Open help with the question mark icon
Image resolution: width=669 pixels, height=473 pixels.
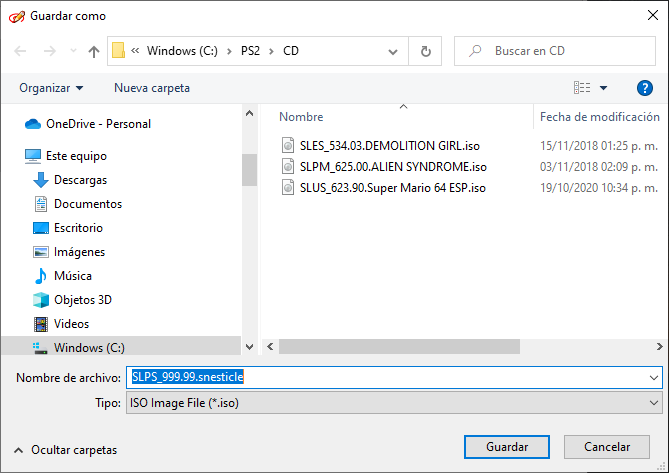(x=644, y=88)
